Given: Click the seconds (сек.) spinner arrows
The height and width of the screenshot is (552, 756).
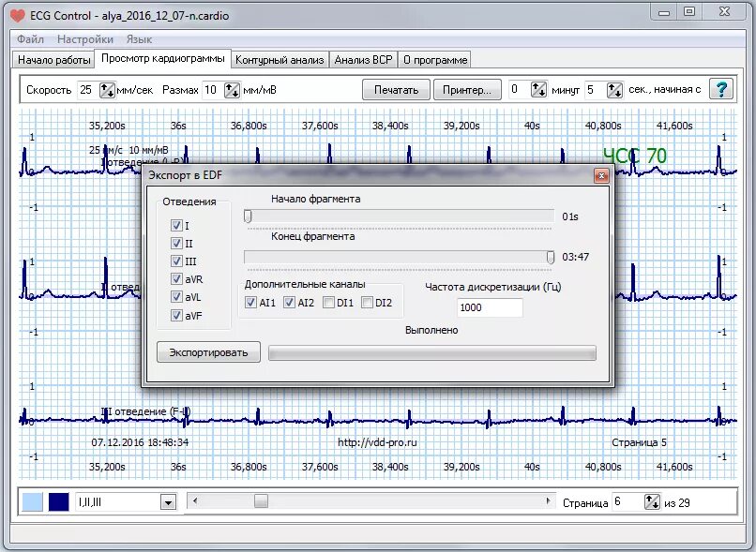Looking at the screenshot, I should tap(614, 90).
